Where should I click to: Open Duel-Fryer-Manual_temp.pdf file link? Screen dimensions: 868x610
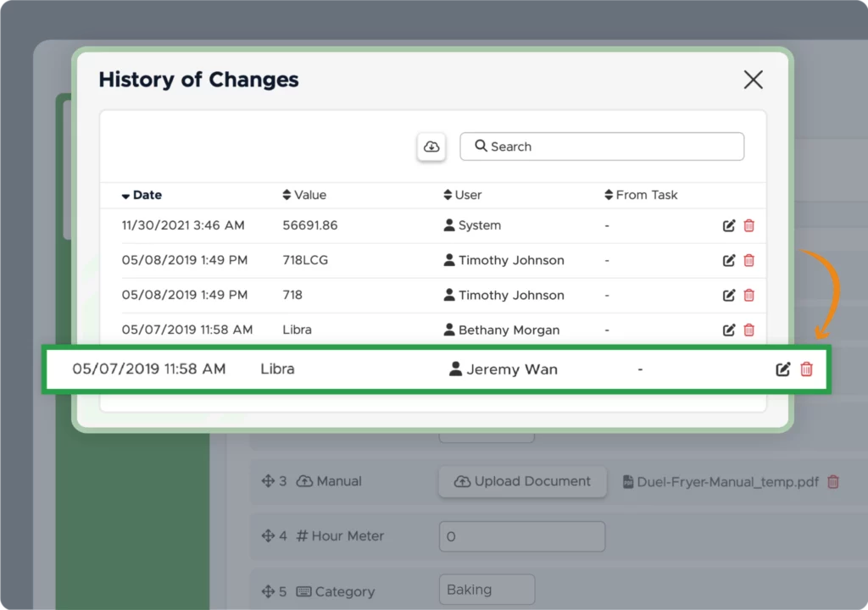727,481
